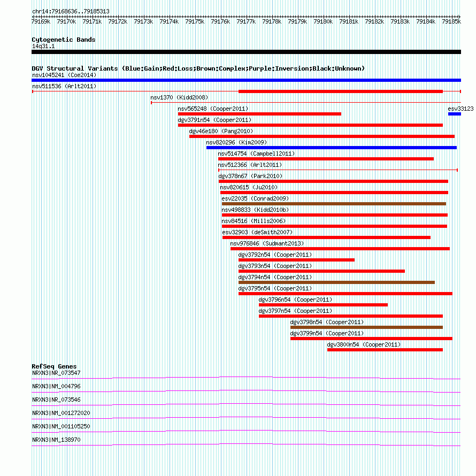
Task: Click esv22035 (Conrad2009) label
Action: [255, 198]
